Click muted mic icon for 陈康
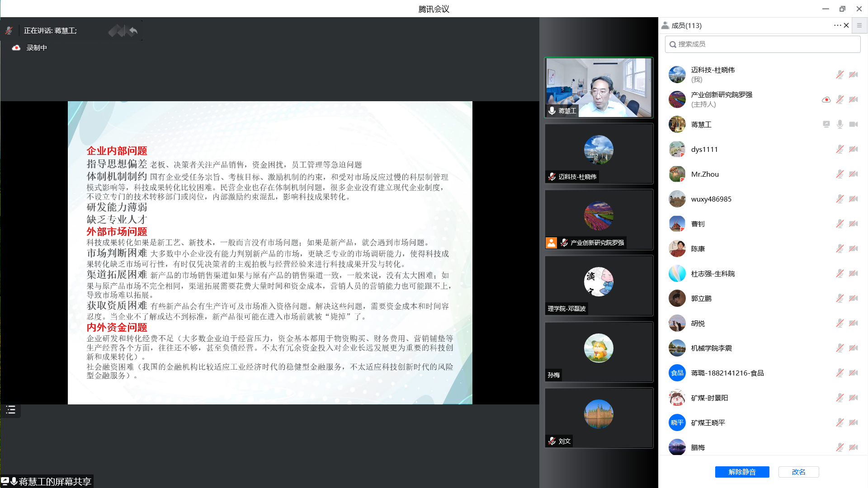 (x=840, y=249)
